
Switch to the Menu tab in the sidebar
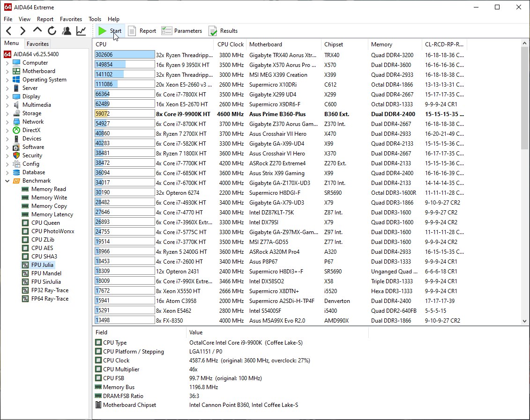click(x=12, y=43)
